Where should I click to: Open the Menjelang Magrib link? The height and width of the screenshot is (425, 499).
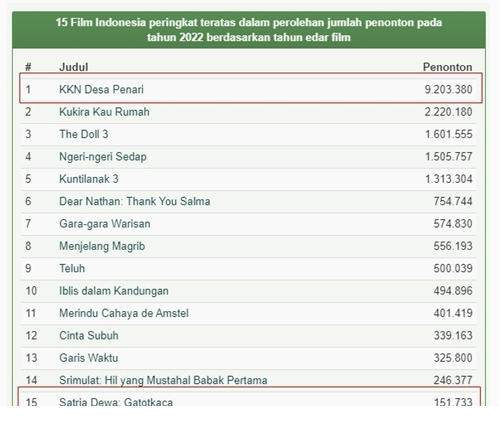(102, 246)
